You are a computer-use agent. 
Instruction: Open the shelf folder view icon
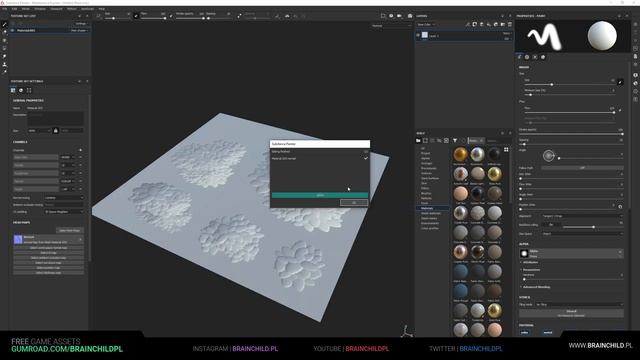[x=418, y=140]
